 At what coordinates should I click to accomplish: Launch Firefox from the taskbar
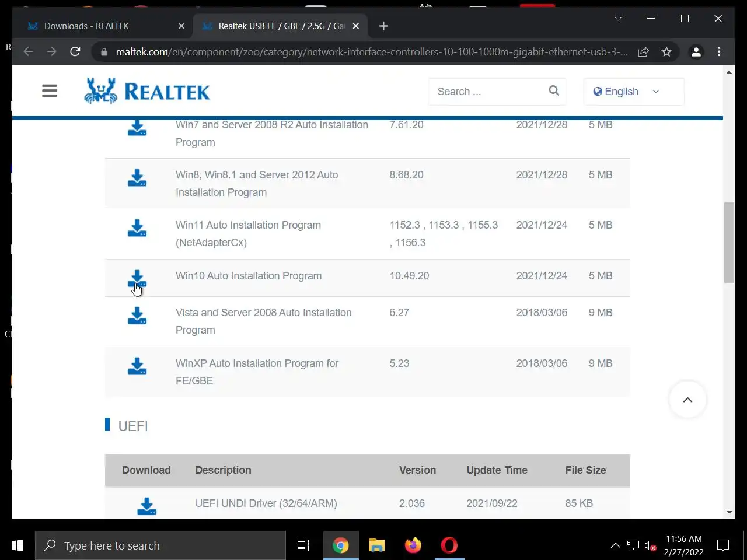point(413,545)
